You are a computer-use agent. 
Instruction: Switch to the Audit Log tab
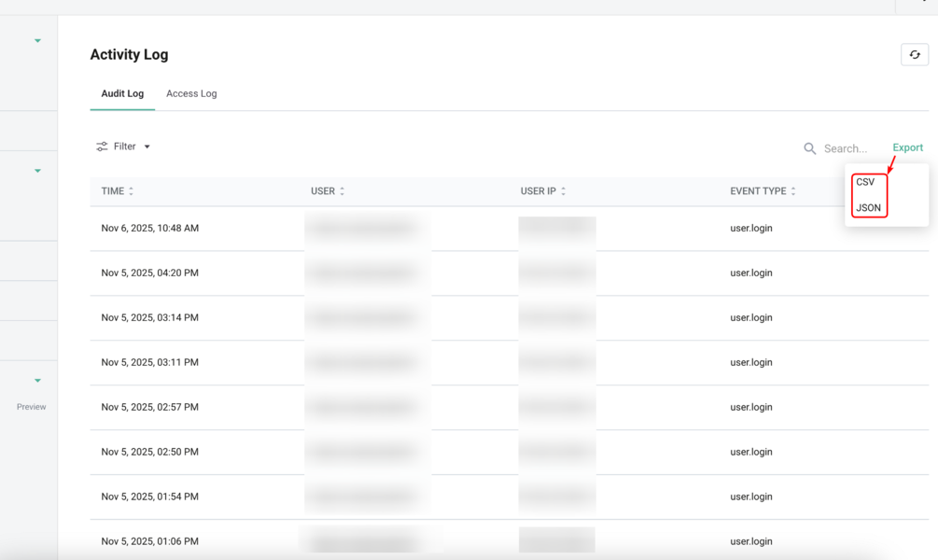122,93
